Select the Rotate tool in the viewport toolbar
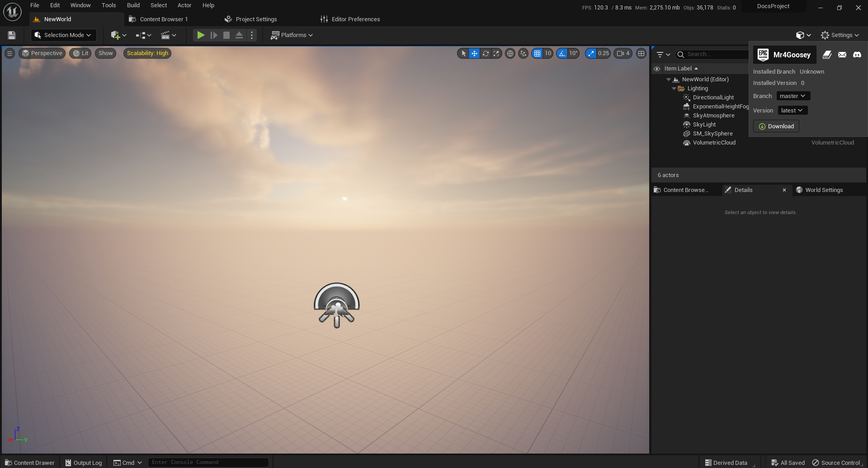 (x=486, y=53)
